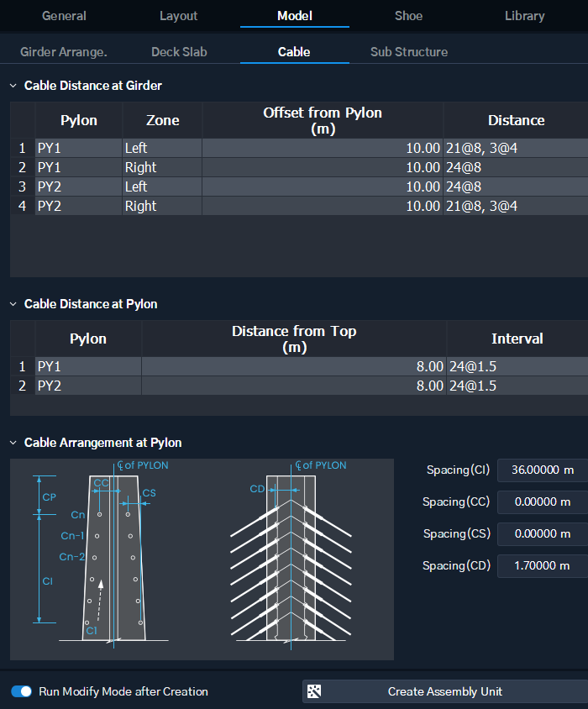Screen dimensions: 588x709
Task: Click the pylon elevation diagram with CC/CS labels
Action: pyautogui.click(x=102, y=556)
